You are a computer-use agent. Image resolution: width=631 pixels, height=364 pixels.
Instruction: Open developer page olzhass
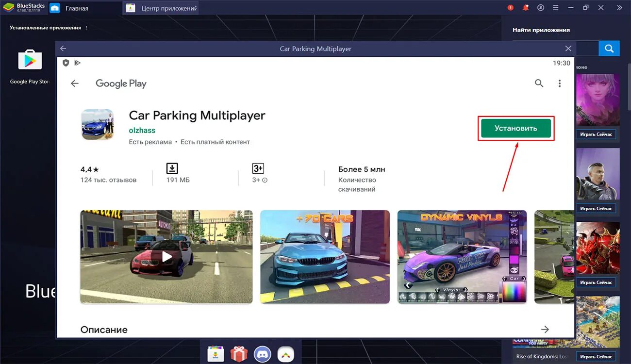point(142,130)
